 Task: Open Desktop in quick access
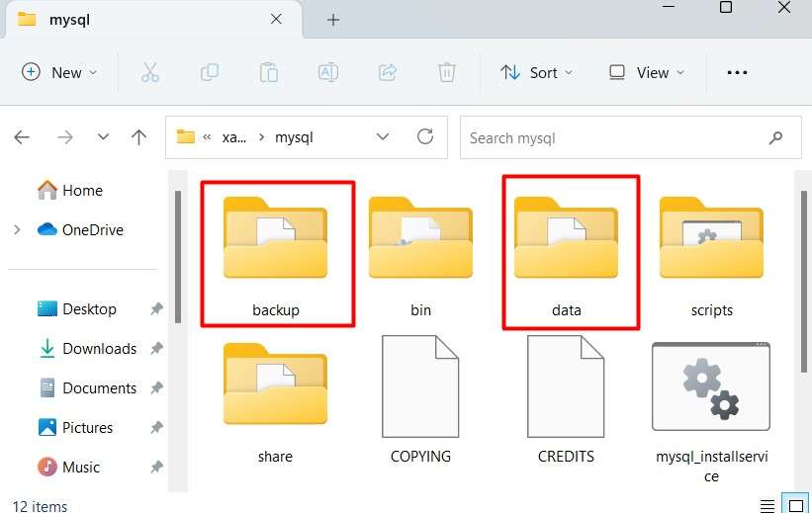point(76,309)
